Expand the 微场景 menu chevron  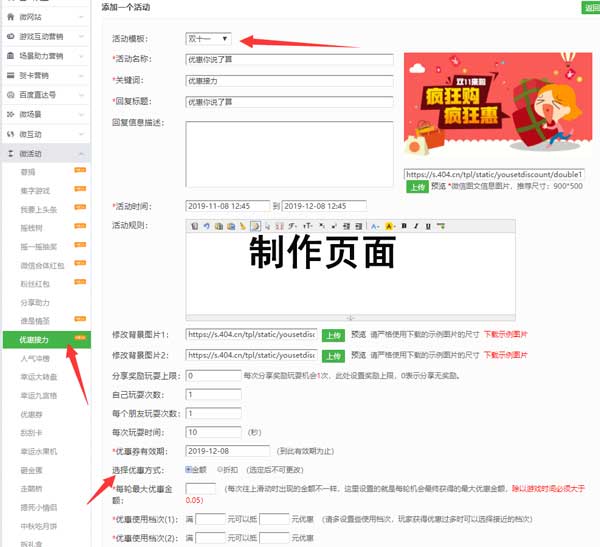81,114
